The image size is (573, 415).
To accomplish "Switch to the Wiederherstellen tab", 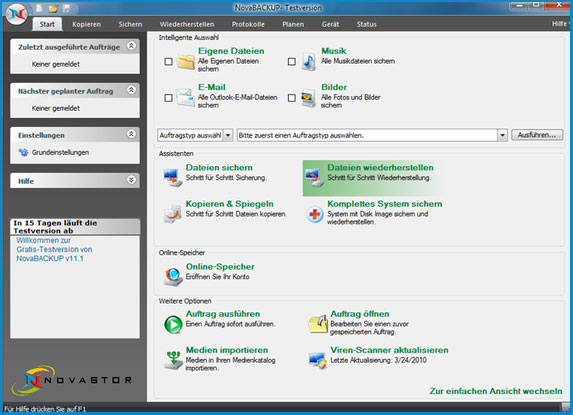I will click(x=187, y=24).
